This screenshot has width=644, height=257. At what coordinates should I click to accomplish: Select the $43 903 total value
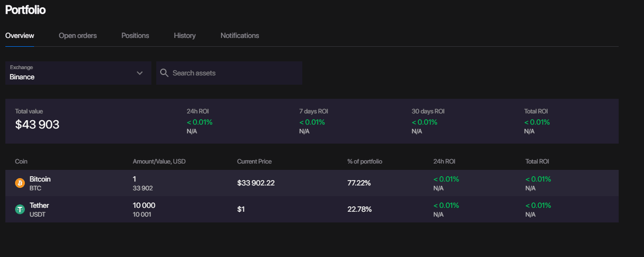click(37, 125)
